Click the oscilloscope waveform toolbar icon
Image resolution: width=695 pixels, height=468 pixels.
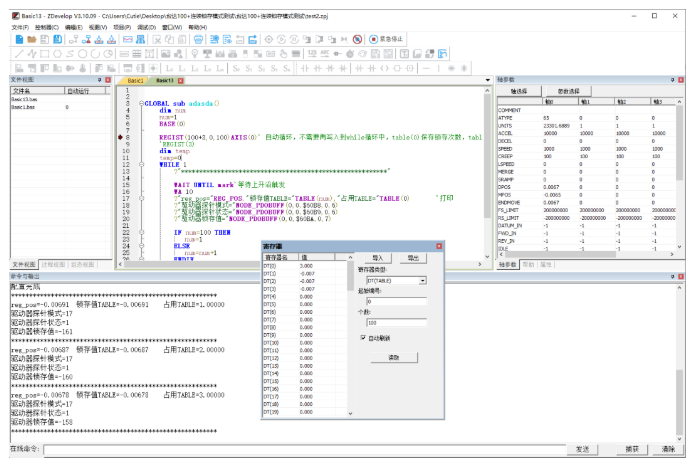[x=128, y=39]
